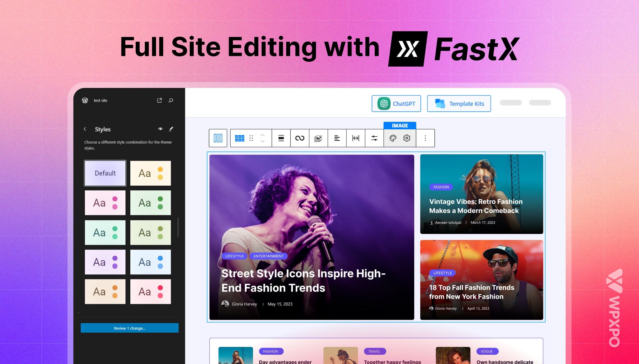Viewport: 639px width, 364px height.
Task: Click the FASHION tag on the Vintage Vibes post
Action: [441, 187]
